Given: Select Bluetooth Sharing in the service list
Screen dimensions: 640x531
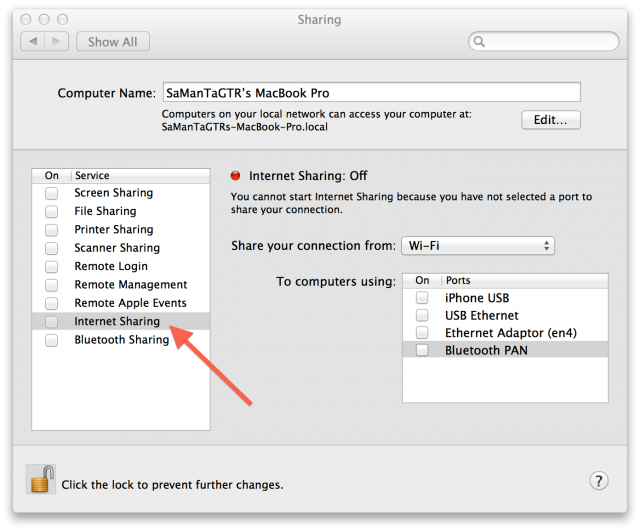Looking at the screenshot, I should [x=121, y=340].
